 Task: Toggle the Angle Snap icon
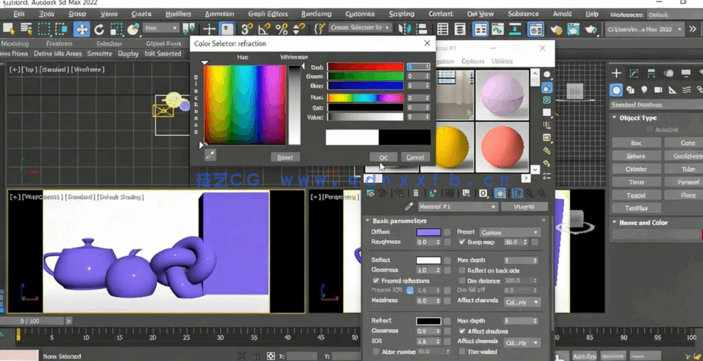click(x=264, y=30)
